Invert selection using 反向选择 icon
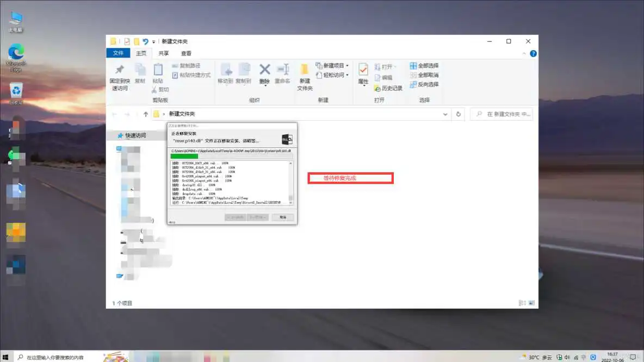Image resolution: width=644 pixels, height=362 pixels. [423, 84]
